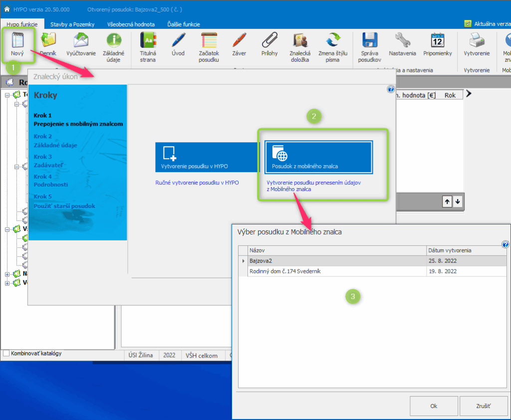Toggle the Kombinovať katalógy checkbox
The width and height of the screenshot is (511, 420).
coord(6,354)
